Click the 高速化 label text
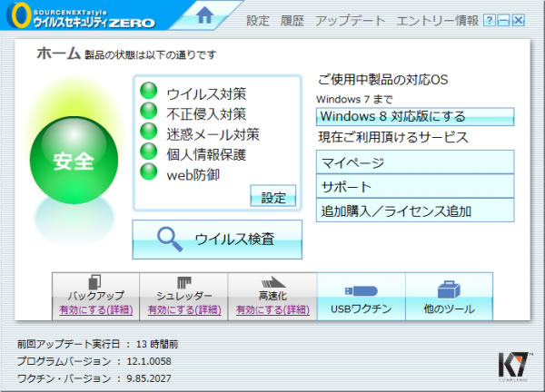 point(272,296)
